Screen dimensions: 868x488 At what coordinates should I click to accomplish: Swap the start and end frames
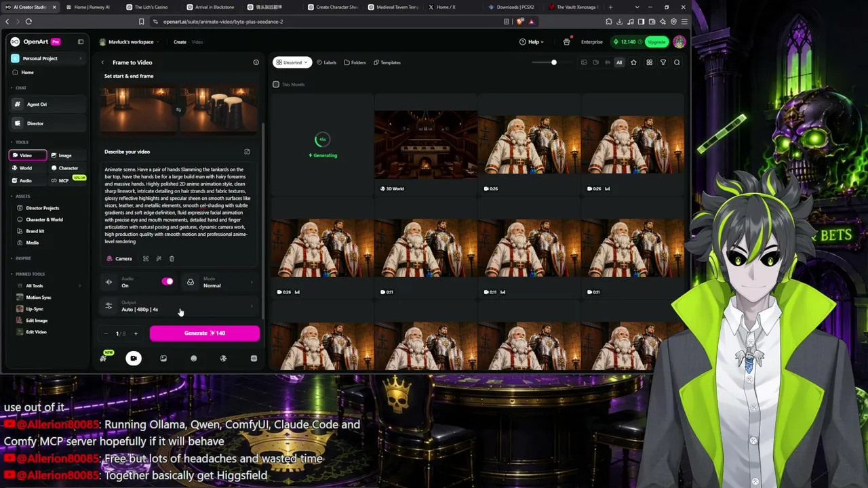[x=178, y=110]
